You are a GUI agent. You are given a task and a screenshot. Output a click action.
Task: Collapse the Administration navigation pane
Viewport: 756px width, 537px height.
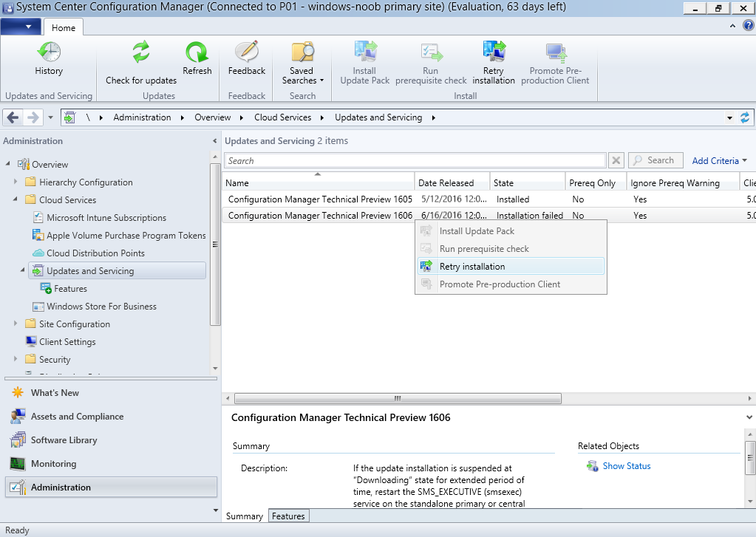(x=214, y=141)
